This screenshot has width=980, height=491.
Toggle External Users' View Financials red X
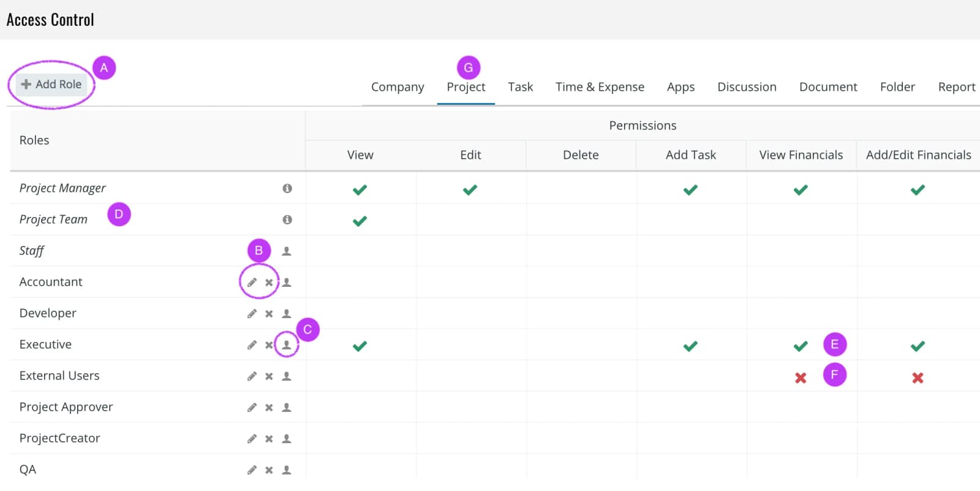(x=801, y=378)
